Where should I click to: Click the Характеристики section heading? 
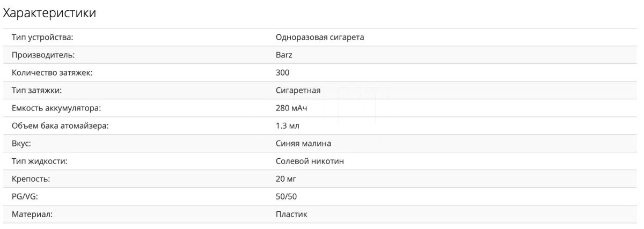[49, 13]
